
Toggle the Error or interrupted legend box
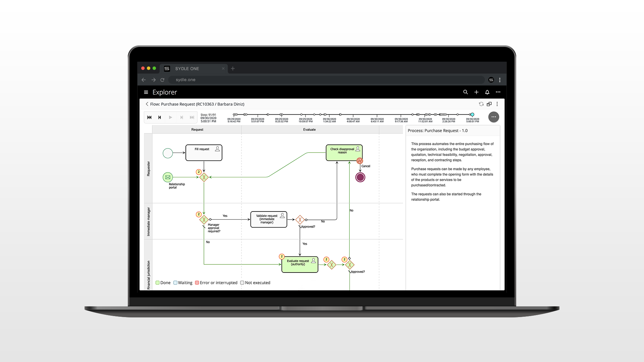[x=197, y=283]
